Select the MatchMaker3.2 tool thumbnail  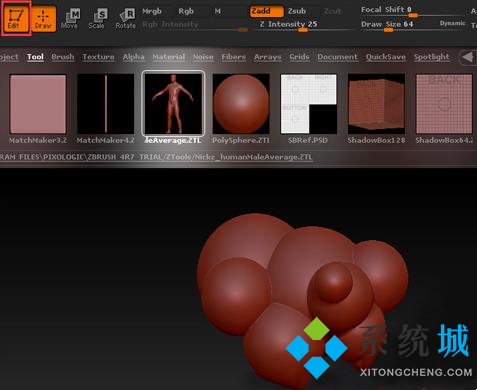coord(38,104)
